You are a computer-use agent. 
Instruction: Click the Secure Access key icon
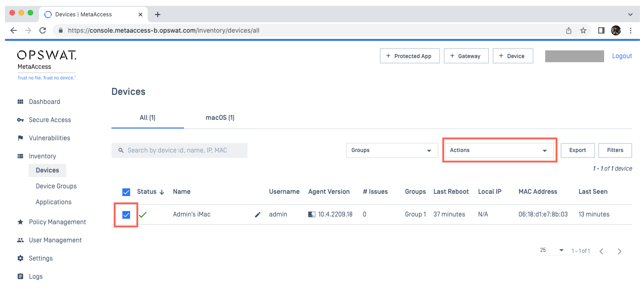tap(20, 120)
